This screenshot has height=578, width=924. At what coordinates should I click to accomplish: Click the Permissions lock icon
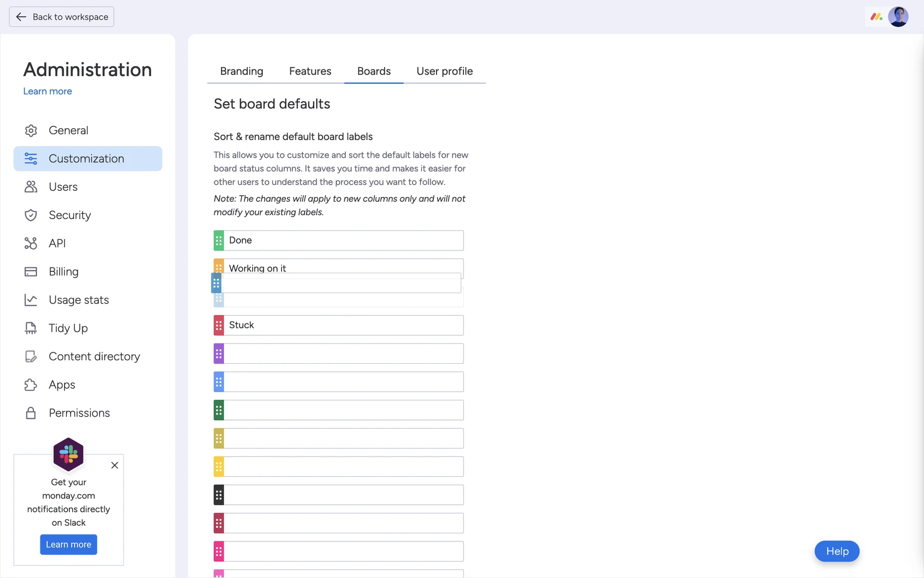31,413
